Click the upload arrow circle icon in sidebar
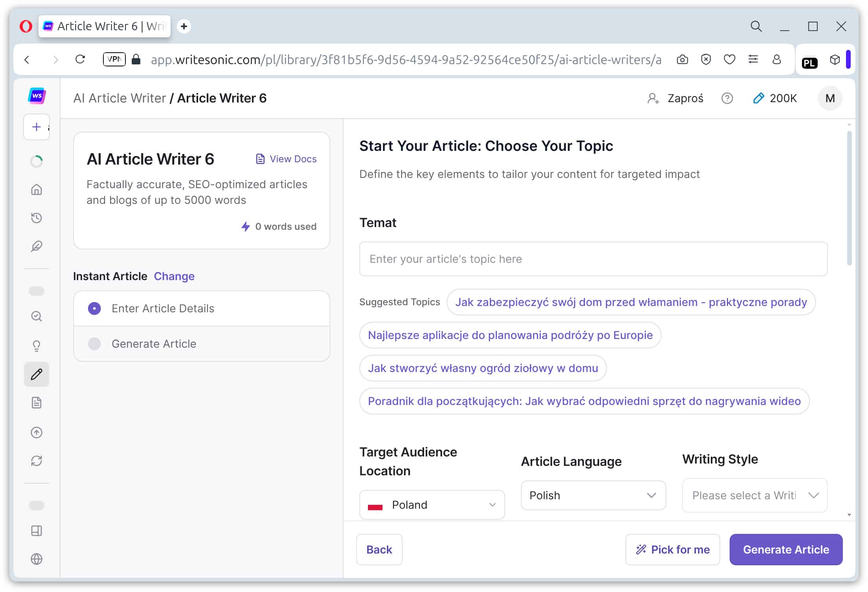The width and height of the screenshot is (868, 592). (37, 433)
